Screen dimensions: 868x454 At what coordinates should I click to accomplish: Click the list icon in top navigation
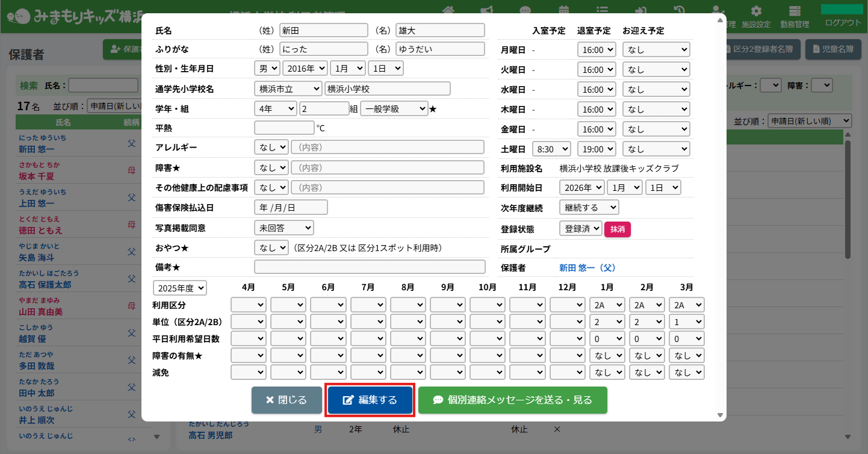(x=602, y=10)
